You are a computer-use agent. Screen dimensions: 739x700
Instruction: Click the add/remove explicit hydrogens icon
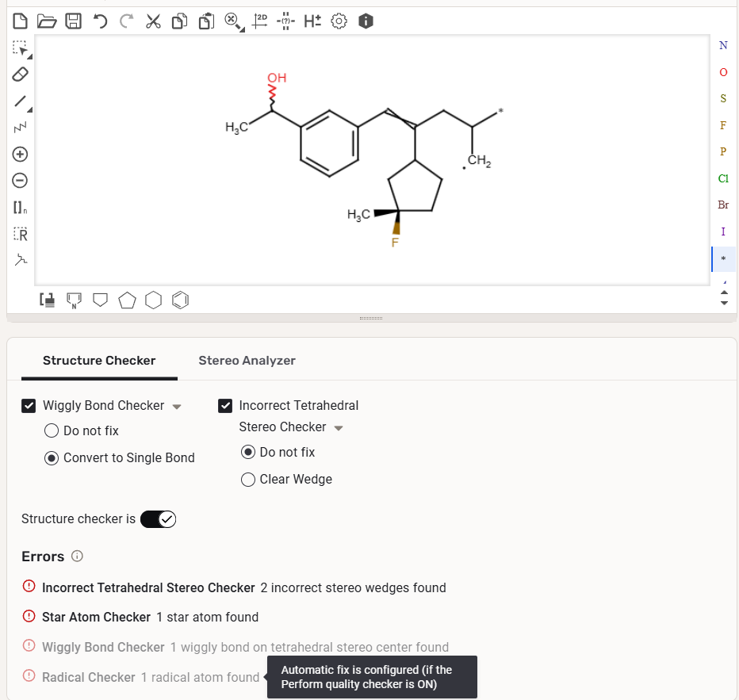[312, 21]
